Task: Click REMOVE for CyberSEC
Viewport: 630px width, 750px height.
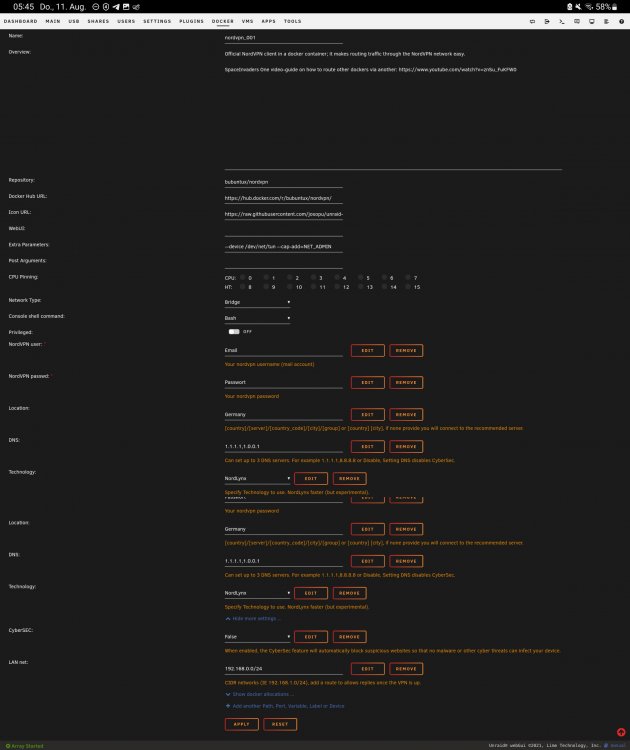Action: [349, 637]
